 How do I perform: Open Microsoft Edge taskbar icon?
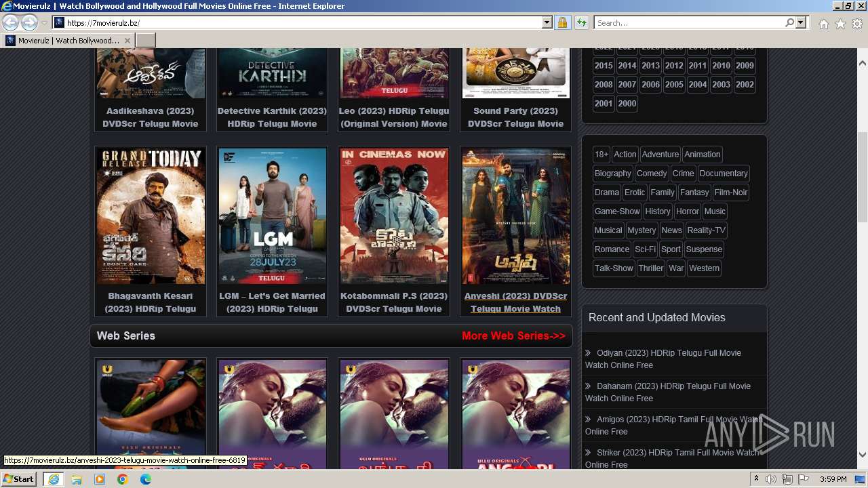(146, 479)
